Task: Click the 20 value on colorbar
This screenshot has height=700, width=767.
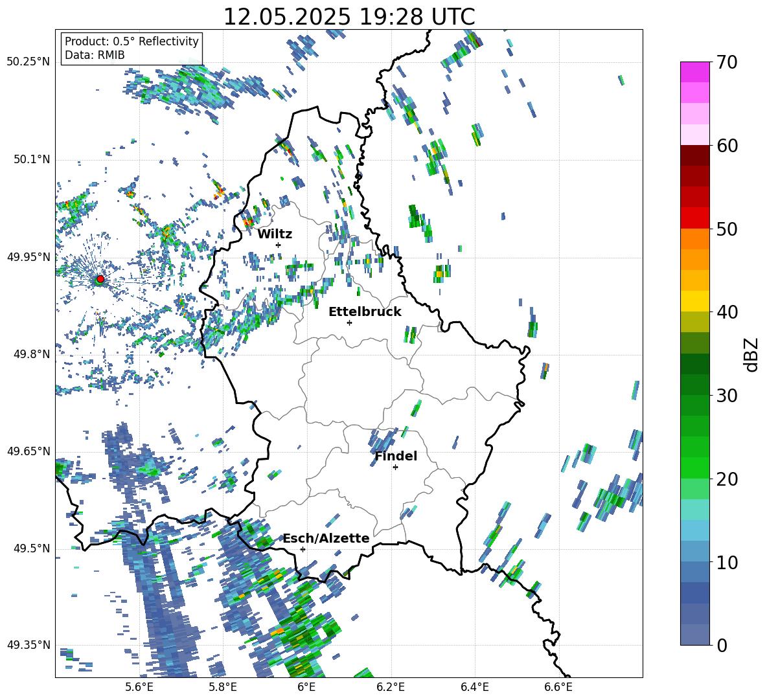Action: [x=727, y=479]
